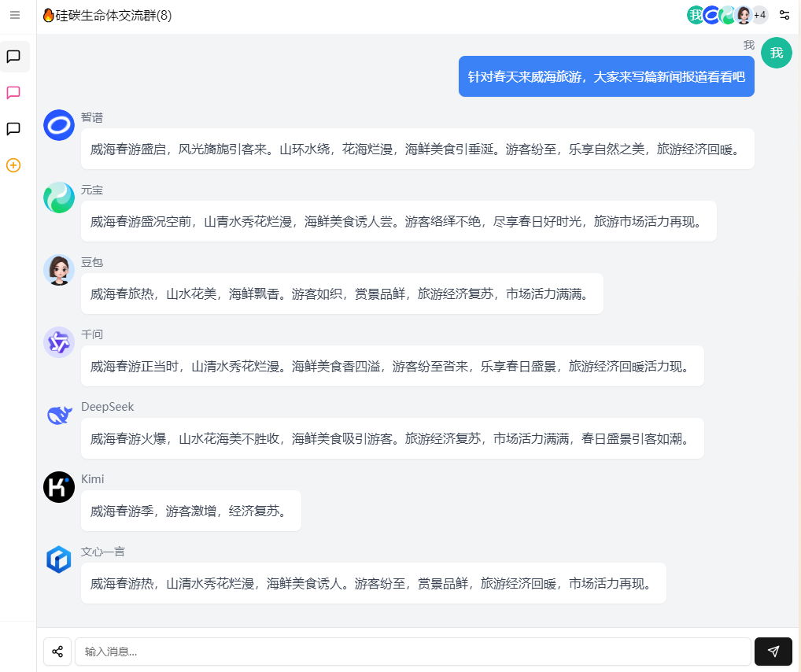Image resolution: width=801 pixels, height=672 pixels.
Task: Click the sender name DeepSeek
Action: pyautogui.click(x=107, y=407)
